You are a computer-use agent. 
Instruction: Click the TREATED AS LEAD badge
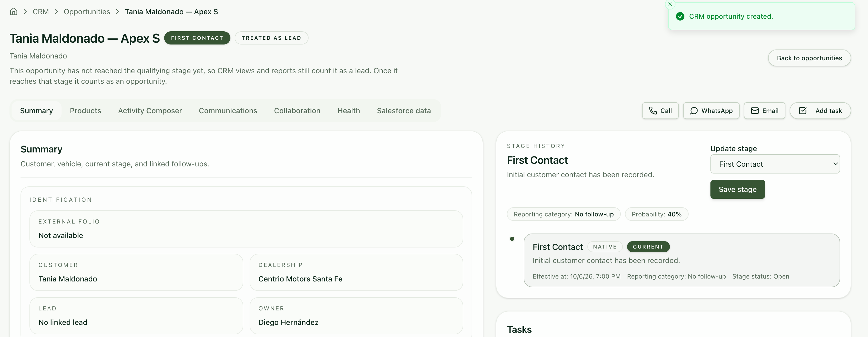click(271, 38)
